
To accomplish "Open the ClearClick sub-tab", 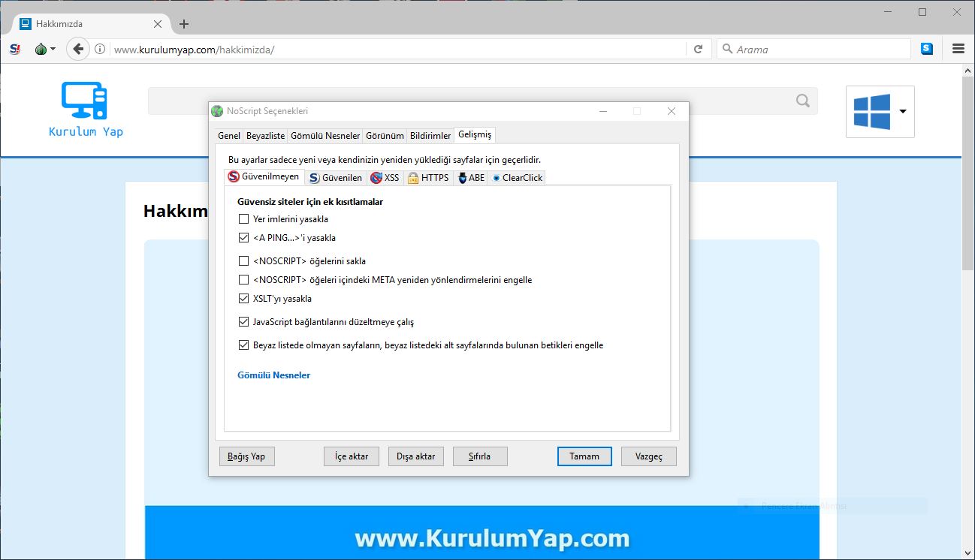I will pos(517,178).
